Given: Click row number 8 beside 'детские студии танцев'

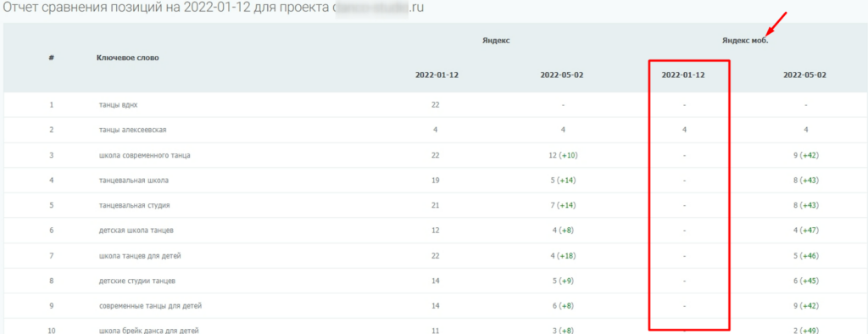Looking at the screenshot, I should (x=52, y=281).
